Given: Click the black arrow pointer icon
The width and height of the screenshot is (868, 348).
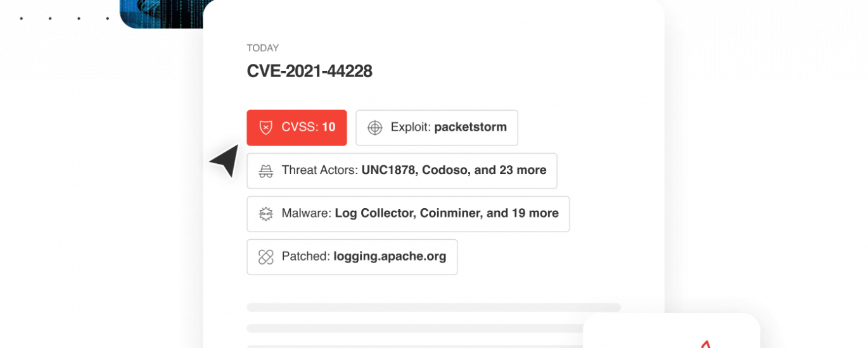Looking at the screenshot, I should coord(225,161).
